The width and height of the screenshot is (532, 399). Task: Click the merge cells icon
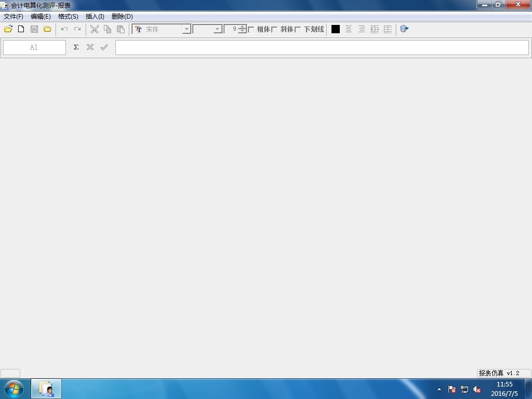[375, 29]
